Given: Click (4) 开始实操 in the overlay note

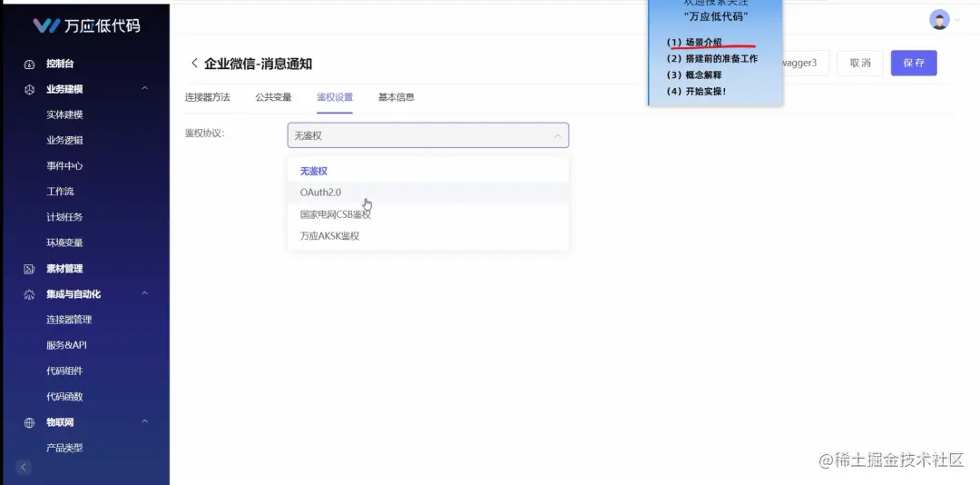Looking at the screenshot, I should tap(697, 91).
